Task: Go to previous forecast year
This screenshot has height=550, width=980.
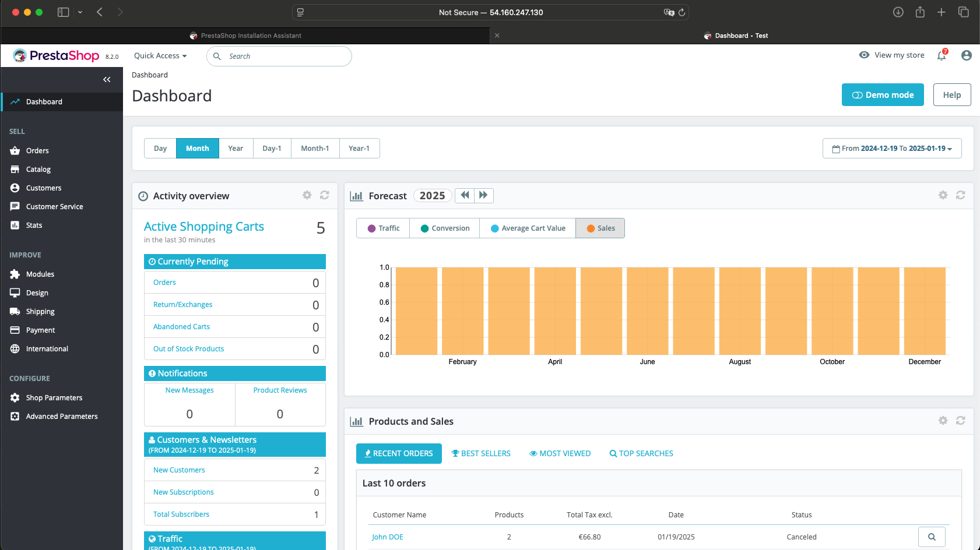Action: pyautogui.click(x=465, y=195)
